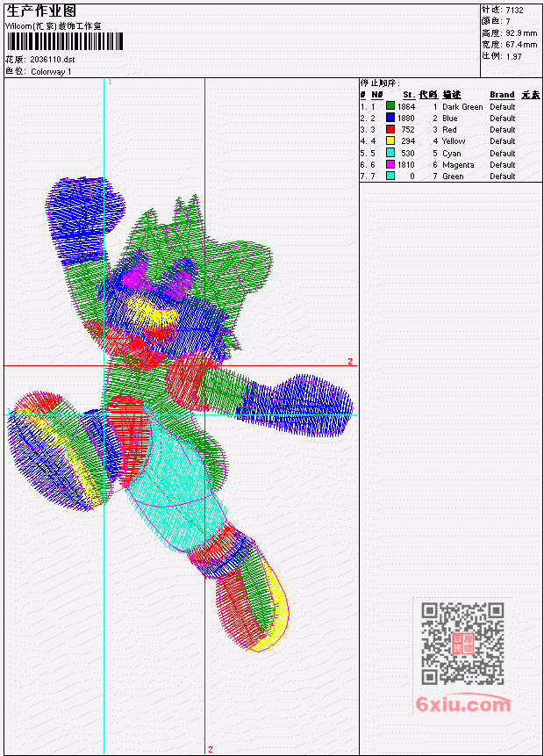
Task: Click the height value '92.9 mm'
Action: 521,33
